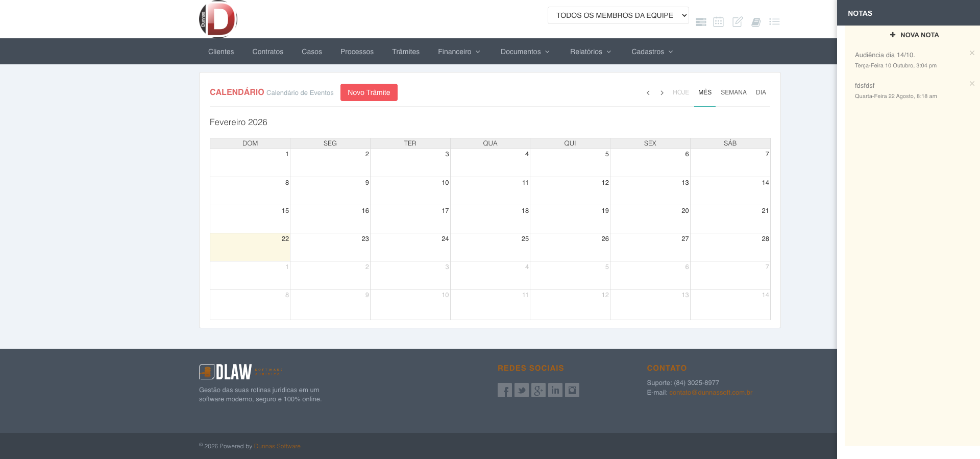Screen dimensions: 980x459
Task: Delete the 'fdsfdsf' note with its X
Action: [972, 84]
